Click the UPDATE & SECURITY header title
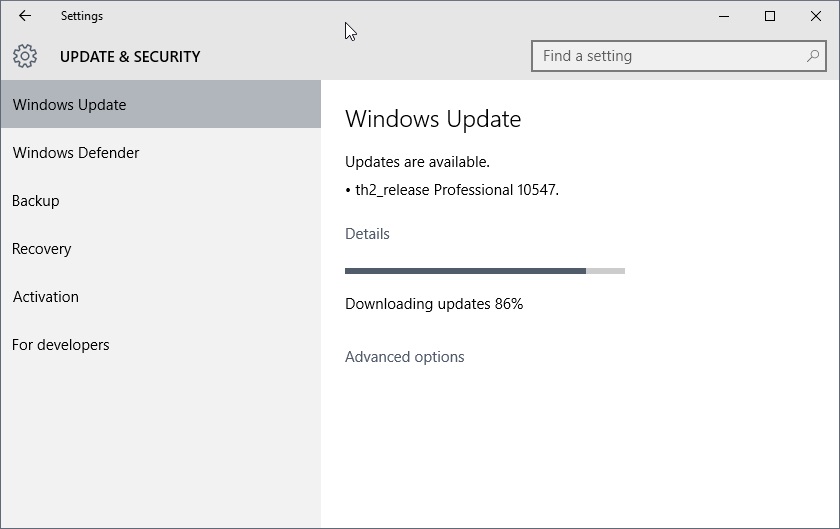The width and height of the screenshot is (840, 529). 130,57
